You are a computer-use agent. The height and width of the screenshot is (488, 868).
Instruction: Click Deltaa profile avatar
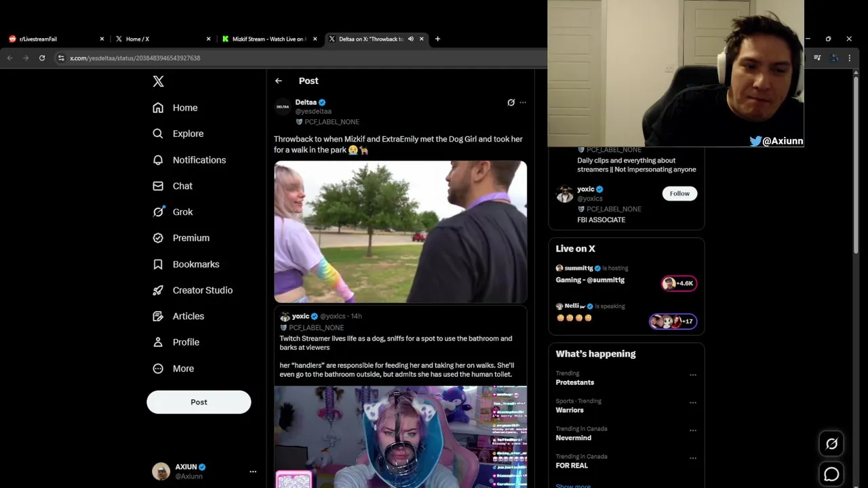[283, 106]
